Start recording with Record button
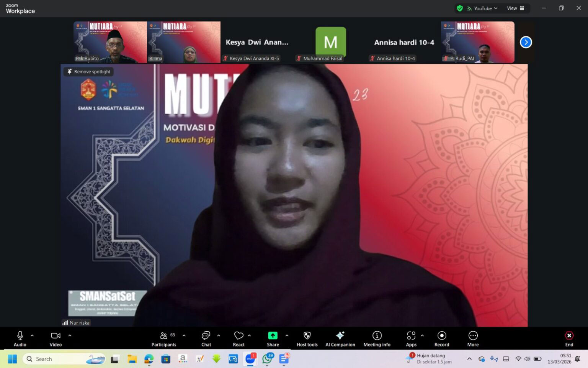This screenshot has width=588, height=368. click(441, 338)
